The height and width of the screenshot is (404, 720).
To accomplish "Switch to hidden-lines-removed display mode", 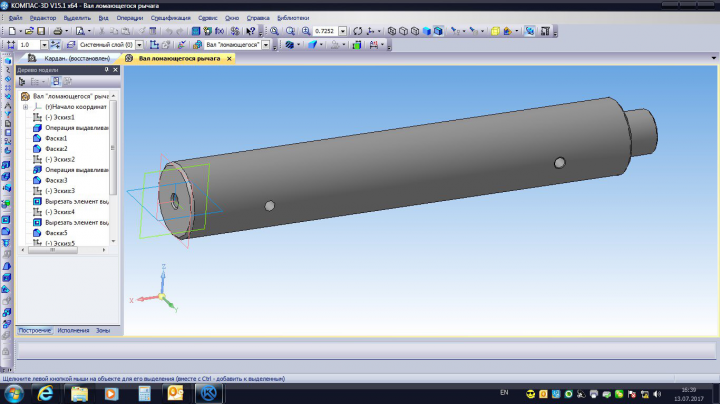I will (x=403, y=31).
